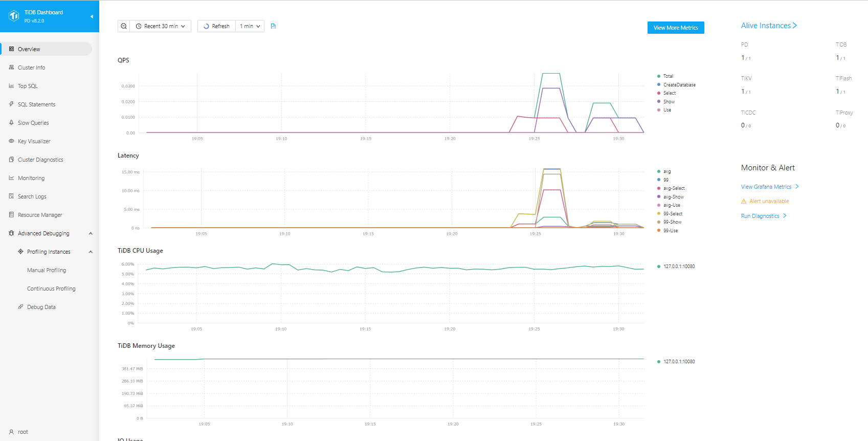Open the Overview menu item

pos(46,49)
